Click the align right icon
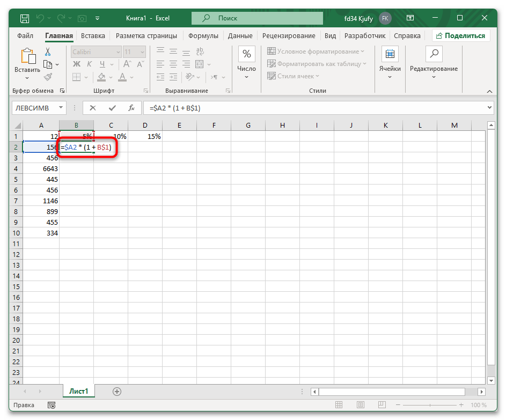This screenshot has width=506, height=420. [x=186, y=64]
